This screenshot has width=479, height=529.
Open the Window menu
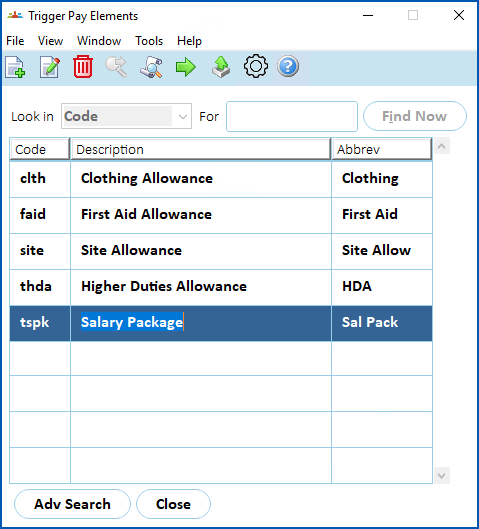pos(99,41)
